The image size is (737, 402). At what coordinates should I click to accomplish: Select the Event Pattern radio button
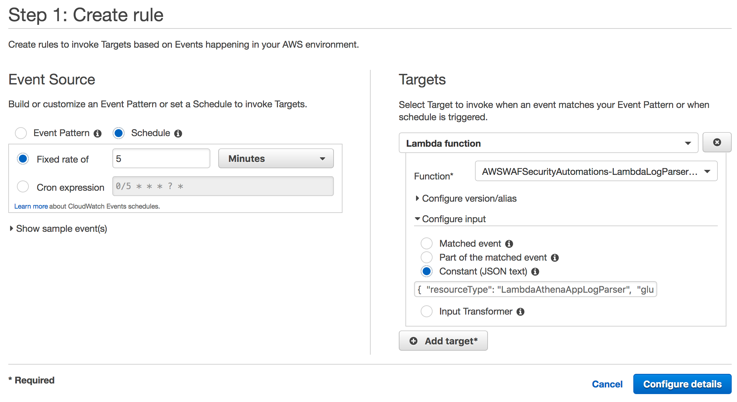click(21, 133)
